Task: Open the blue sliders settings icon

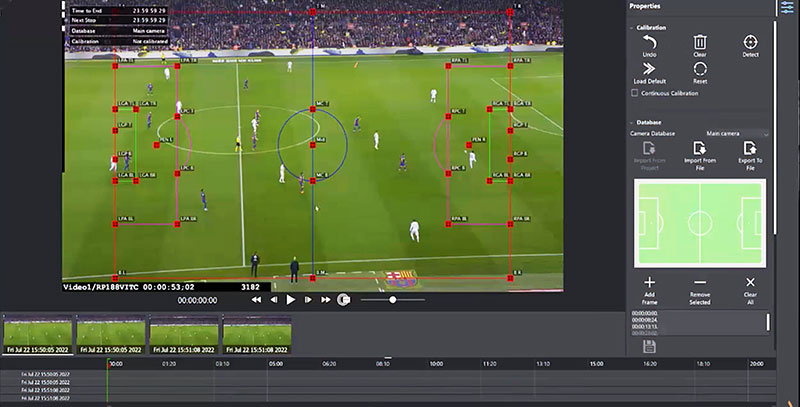Action: point(787,7)
